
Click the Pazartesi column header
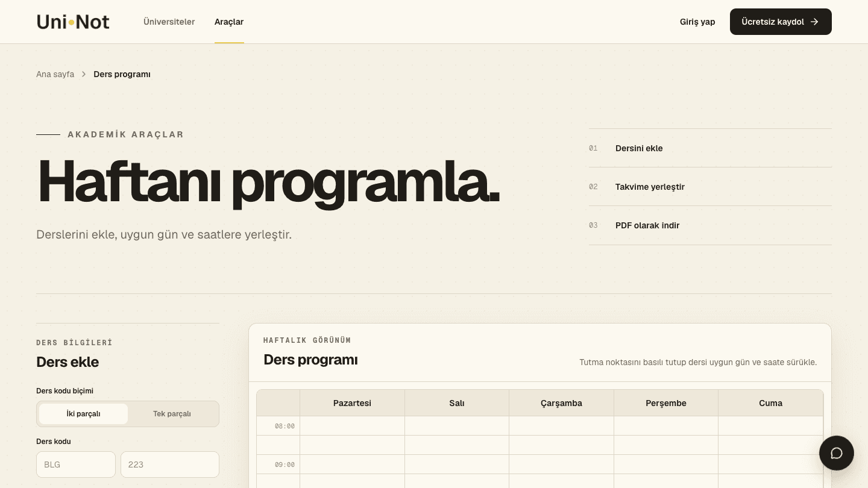tap(352, 403)
